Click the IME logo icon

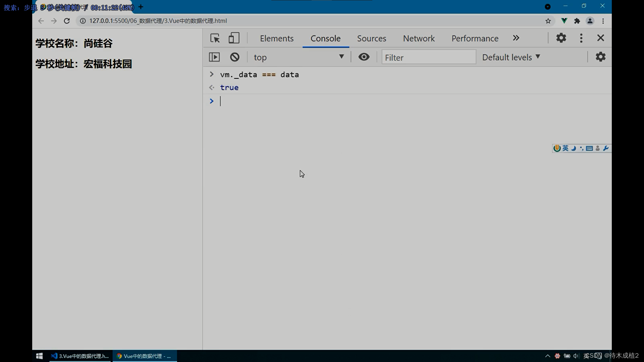click(x=557, y=148)
